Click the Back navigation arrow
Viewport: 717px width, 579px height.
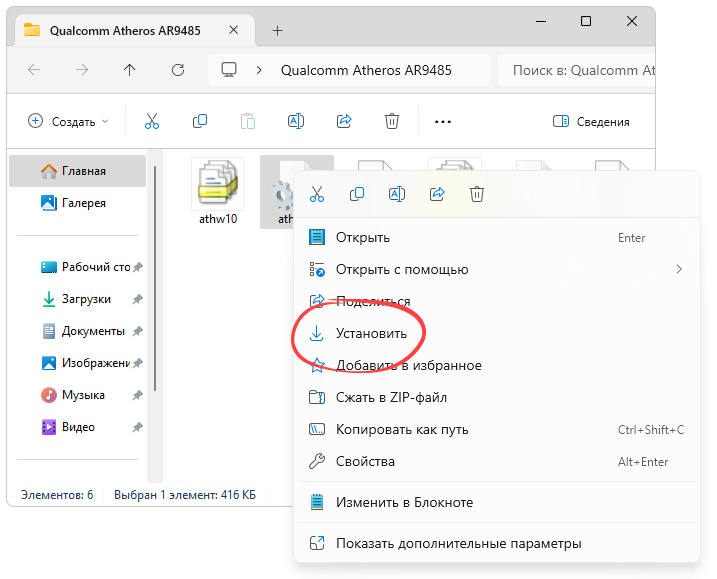coord(34,70)
